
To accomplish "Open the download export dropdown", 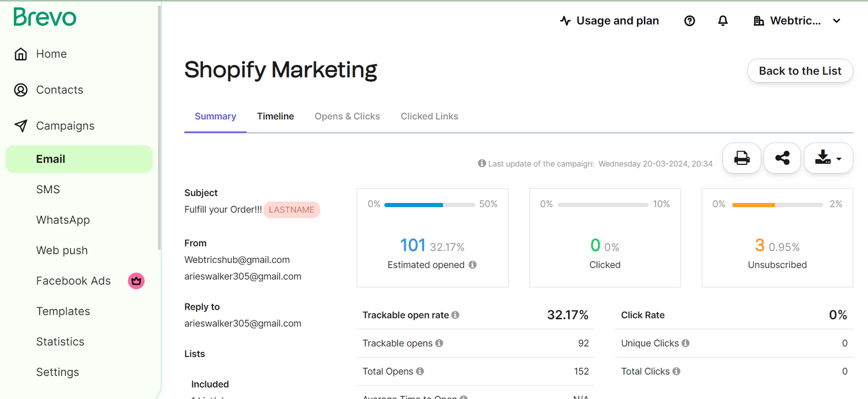I will point(828,158).
